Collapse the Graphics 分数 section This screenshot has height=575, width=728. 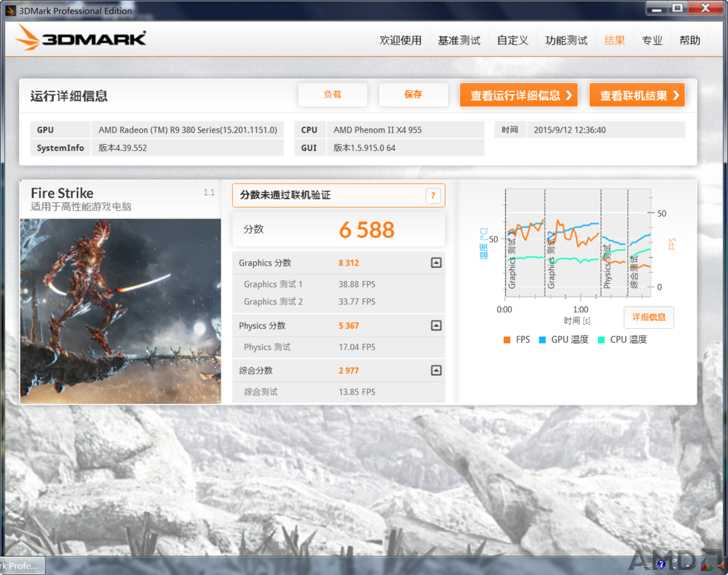(x=436, y=263)
